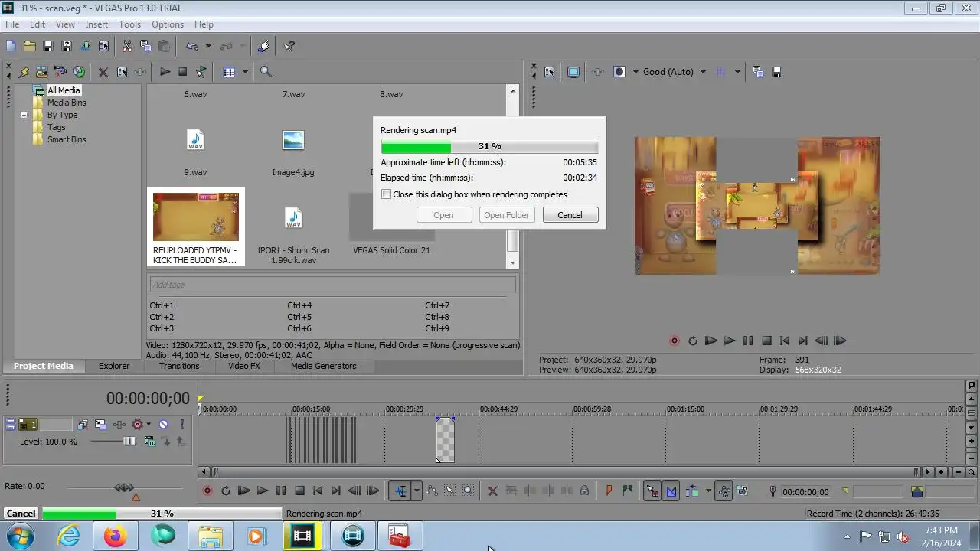The height and width of the screenshot is (551, 980).
Task: Click Play button under video preview
Action: [x=729, y=341]
